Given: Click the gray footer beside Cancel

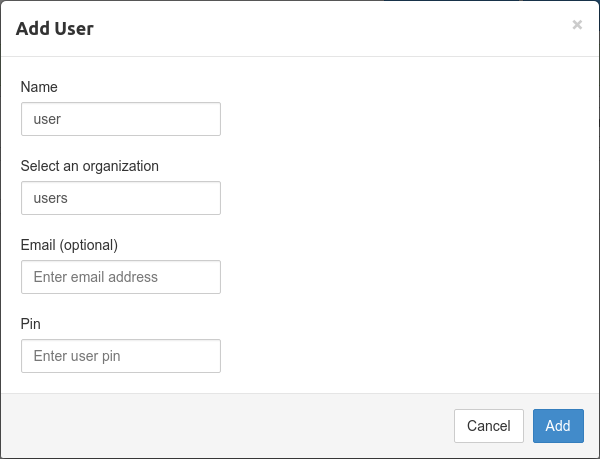Looking at the screenshot, I should point(230,426).
